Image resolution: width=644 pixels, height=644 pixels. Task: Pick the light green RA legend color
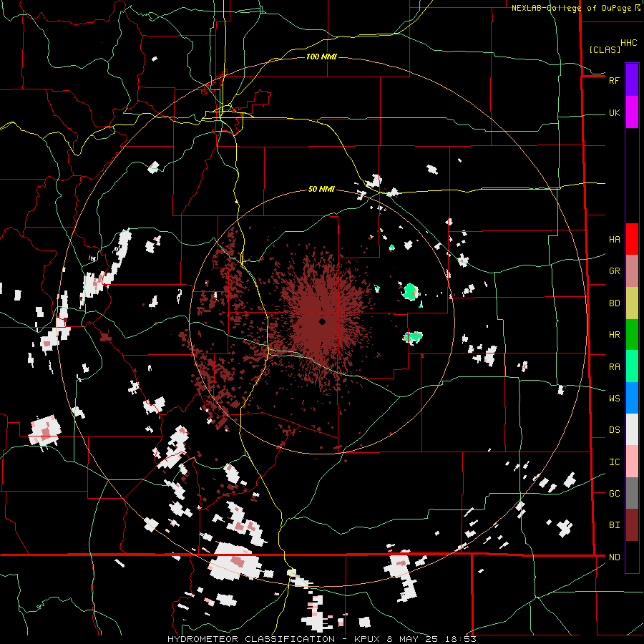pos(632,366)
